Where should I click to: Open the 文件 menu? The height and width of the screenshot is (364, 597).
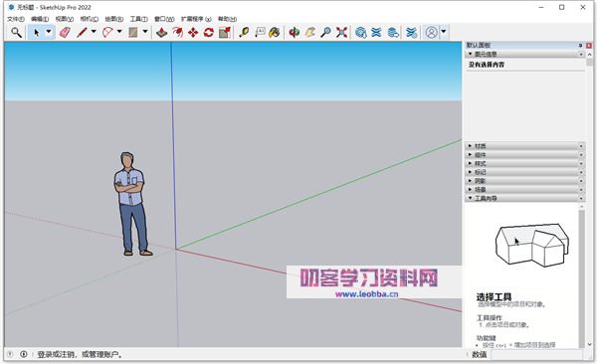tap(16, 19)
